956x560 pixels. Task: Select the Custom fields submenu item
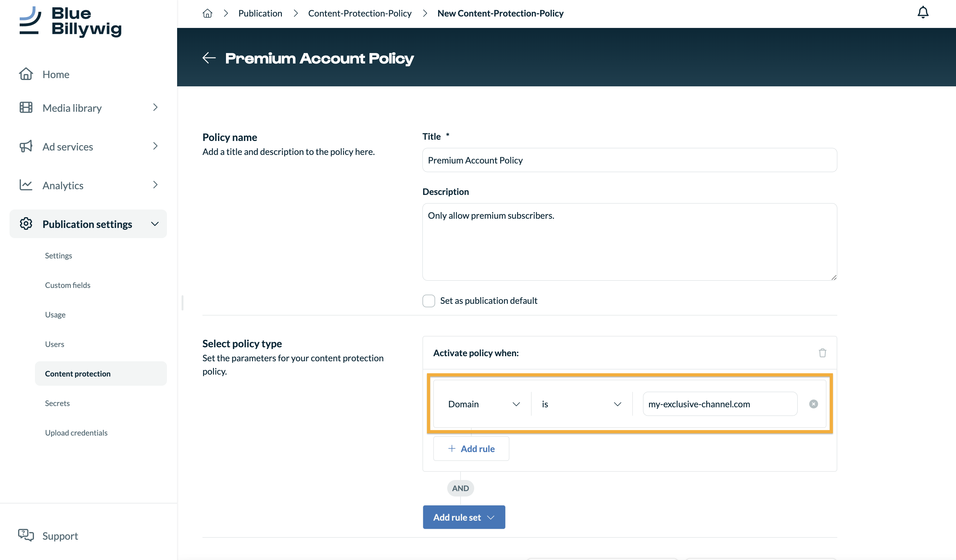click(x=68, y=285)
